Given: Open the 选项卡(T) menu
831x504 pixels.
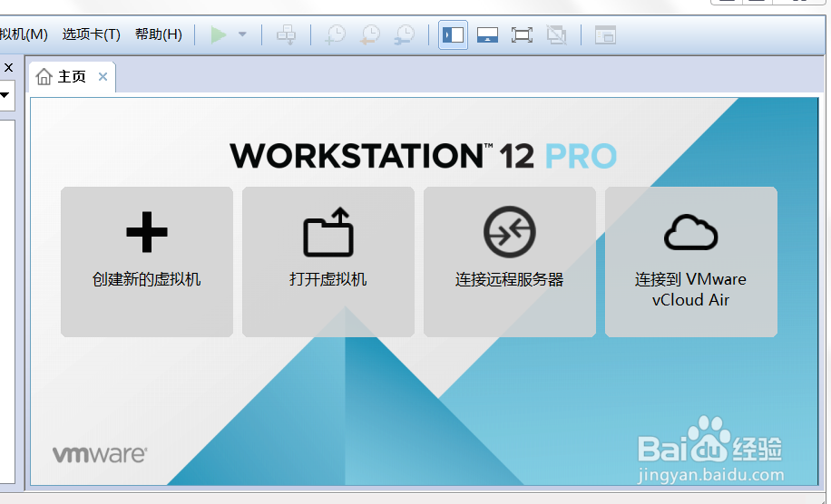Looking at the screenshot, I should [x=91, y=34].
